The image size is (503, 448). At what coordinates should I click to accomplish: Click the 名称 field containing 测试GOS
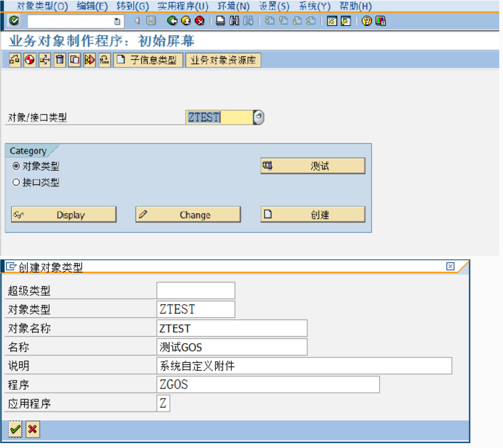click(x=232, y=347)
